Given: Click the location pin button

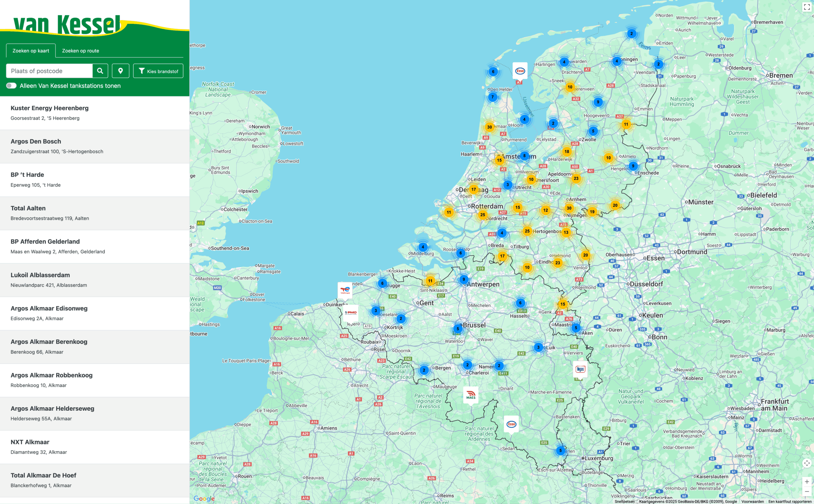Looking at the screenshot, I should 120,71.
